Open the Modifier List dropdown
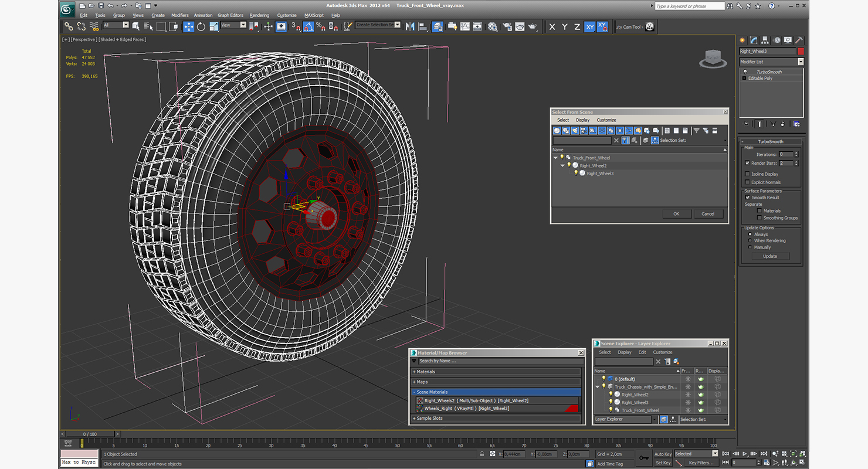 click(771, 62)
